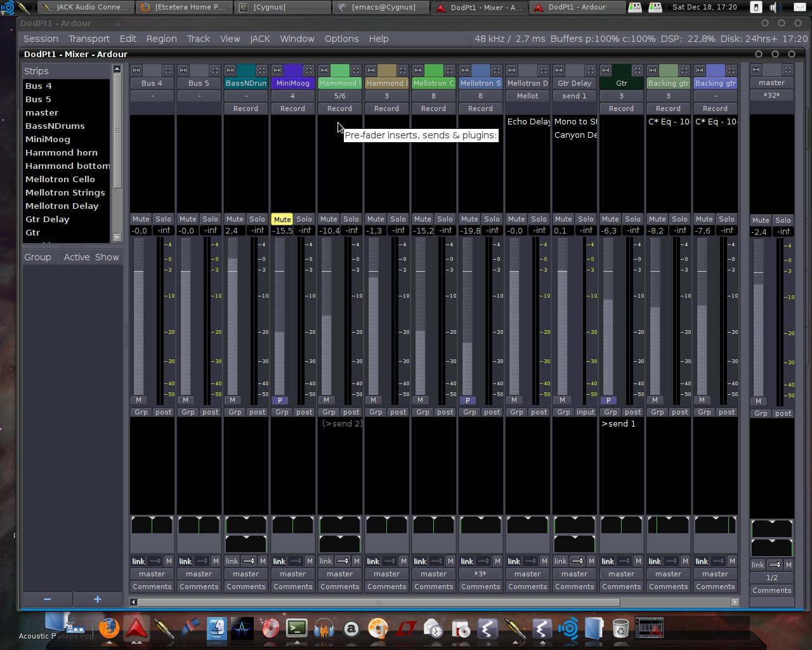
Task: Click pan direction arrow on master strip
Action: 775,565
